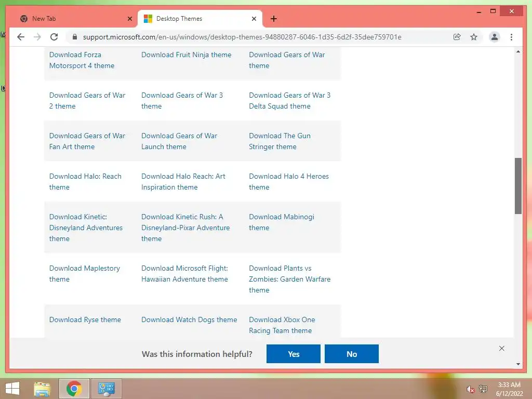Open the Chrome profile menu
The width and height of the screenshot is (532, 399).
(x=495, y=37)
